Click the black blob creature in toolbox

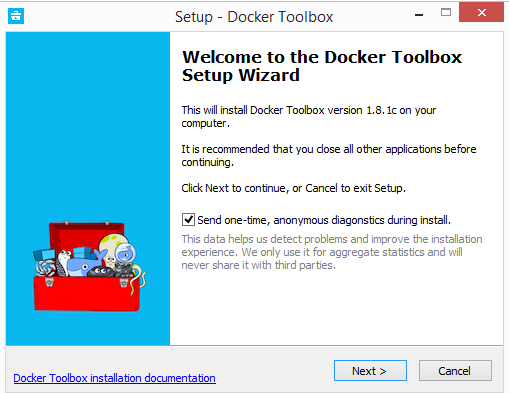click(101, 272)
